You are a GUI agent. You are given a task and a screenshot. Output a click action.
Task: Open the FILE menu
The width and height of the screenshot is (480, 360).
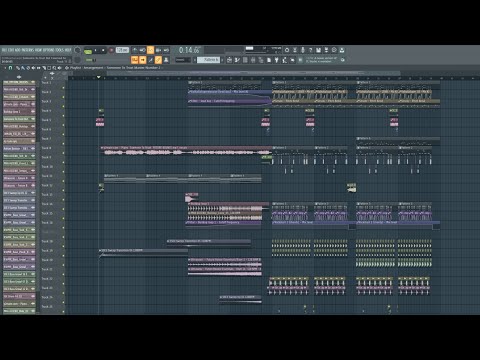tap(4, 50)
